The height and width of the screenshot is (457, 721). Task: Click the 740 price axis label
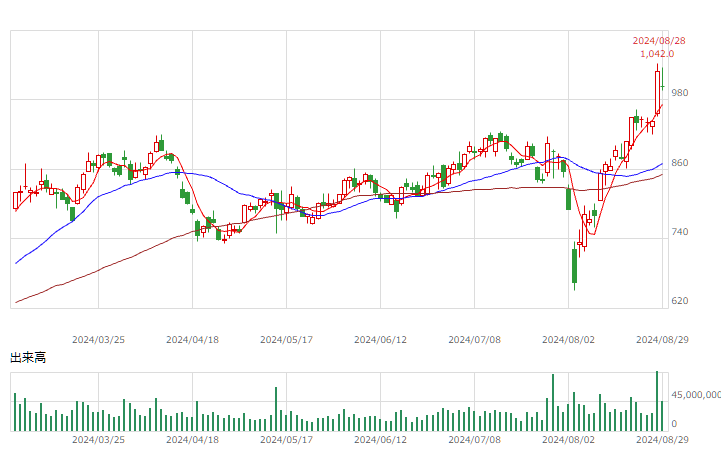[x=680, y=232]
